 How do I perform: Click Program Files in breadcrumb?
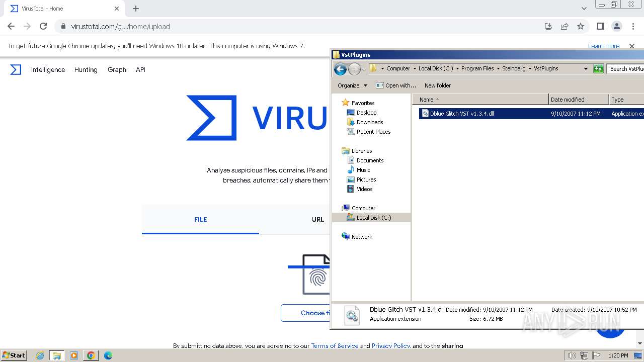pyautogui.click(x=477, y=68)
